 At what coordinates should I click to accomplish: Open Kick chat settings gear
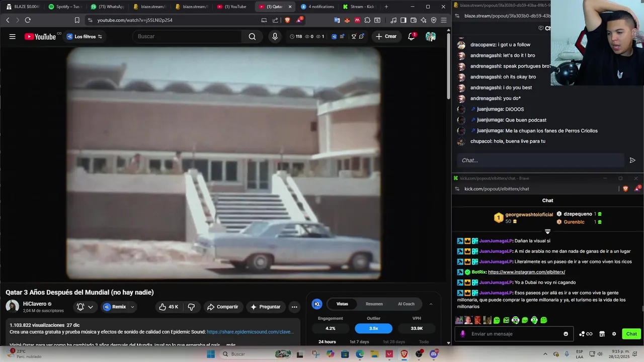(614, 334)
